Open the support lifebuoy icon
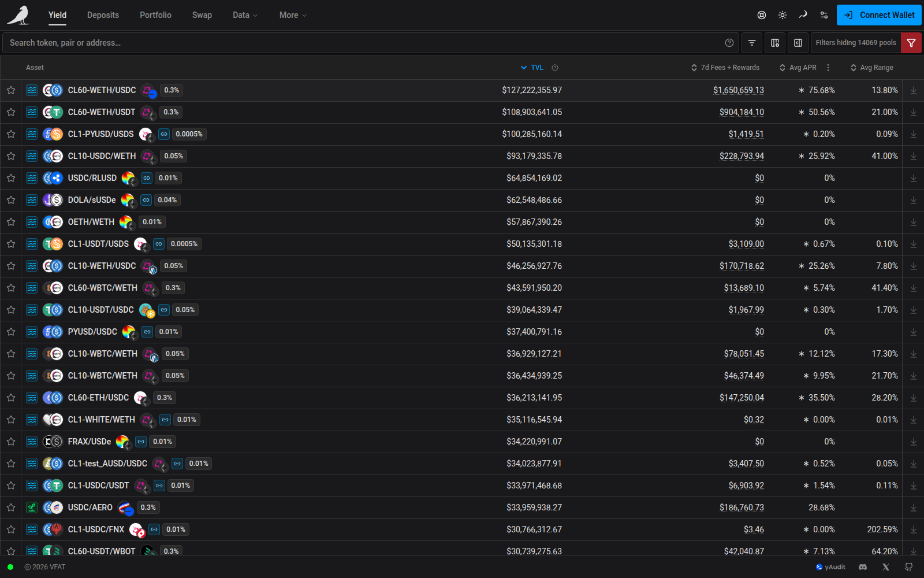This screenshot has height=578, width=924. (x=762, y=15)
